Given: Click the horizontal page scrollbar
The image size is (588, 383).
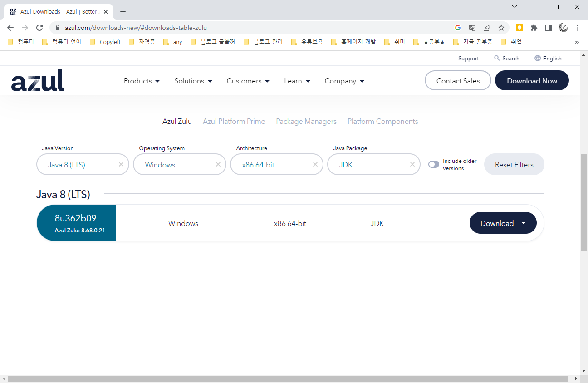Looking at the screenshot, I should point(288,378).
